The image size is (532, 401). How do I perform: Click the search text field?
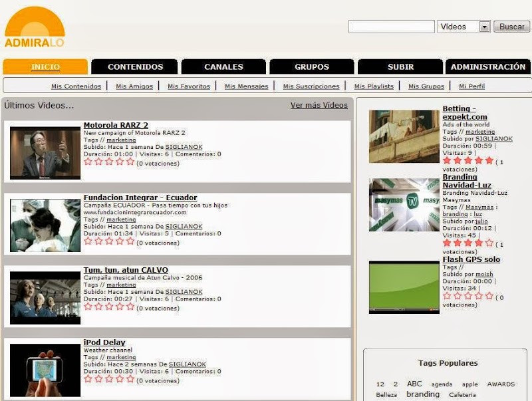point(392,27)
